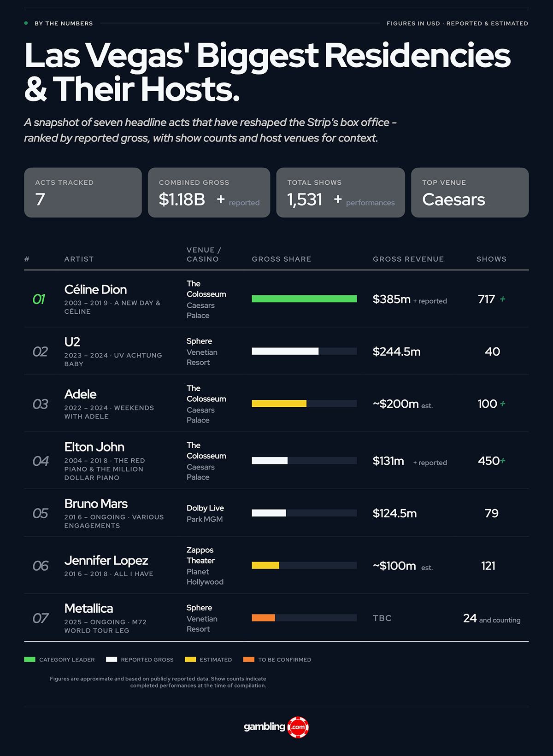Viewport: 553px width, 756px height.
Task: Click the Gross Revenue column header
Action: tap(408, 259)
